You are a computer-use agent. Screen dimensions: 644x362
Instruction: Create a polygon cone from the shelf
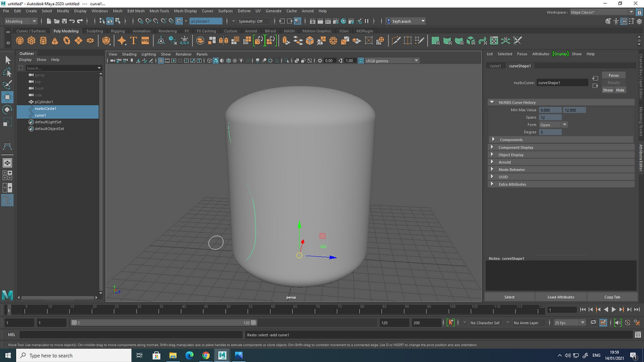coord(54,40)
